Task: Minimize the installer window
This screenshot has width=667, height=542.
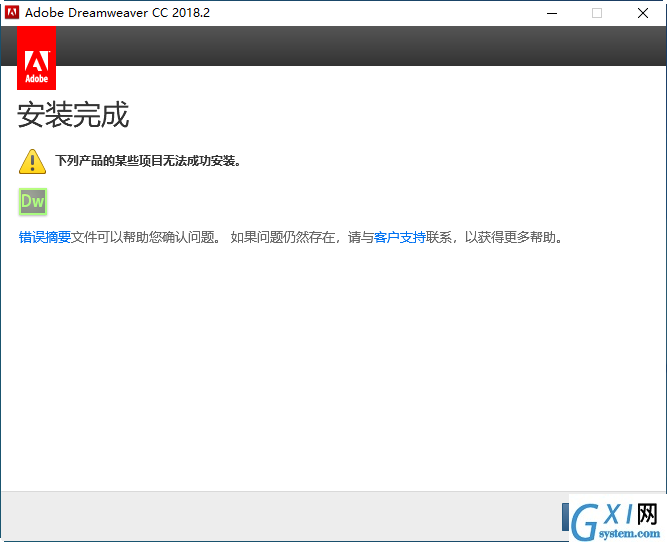Action: tap(552, 13)
